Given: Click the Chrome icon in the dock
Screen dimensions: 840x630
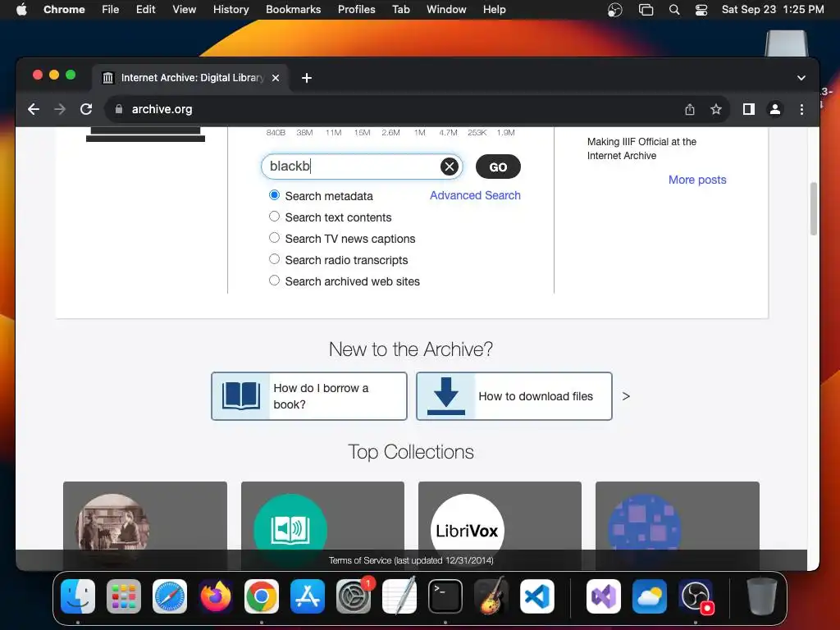Looking at the screenshot, I should click(262, 596).
